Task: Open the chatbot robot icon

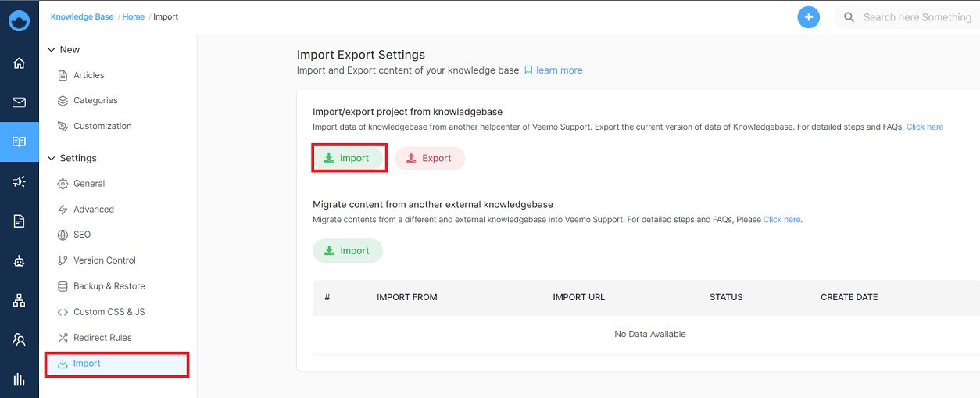Action: tap(19, 261)
